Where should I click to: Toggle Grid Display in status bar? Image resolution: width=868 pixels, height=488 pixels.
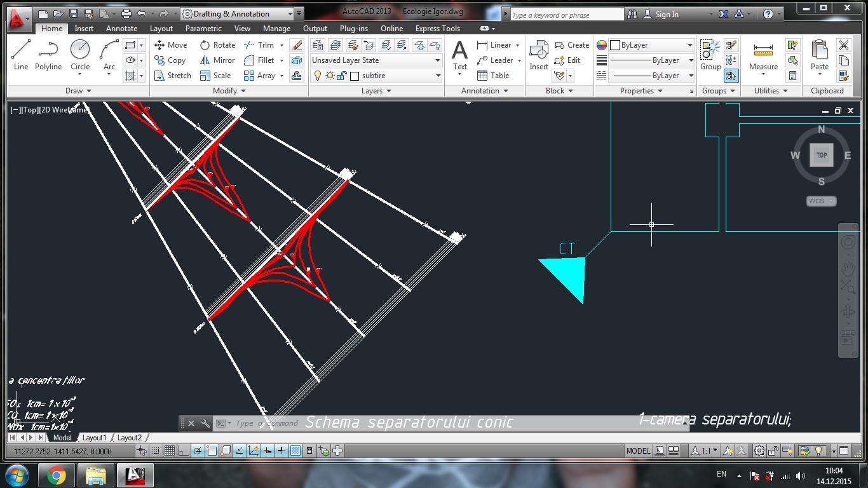click(170, 451)
